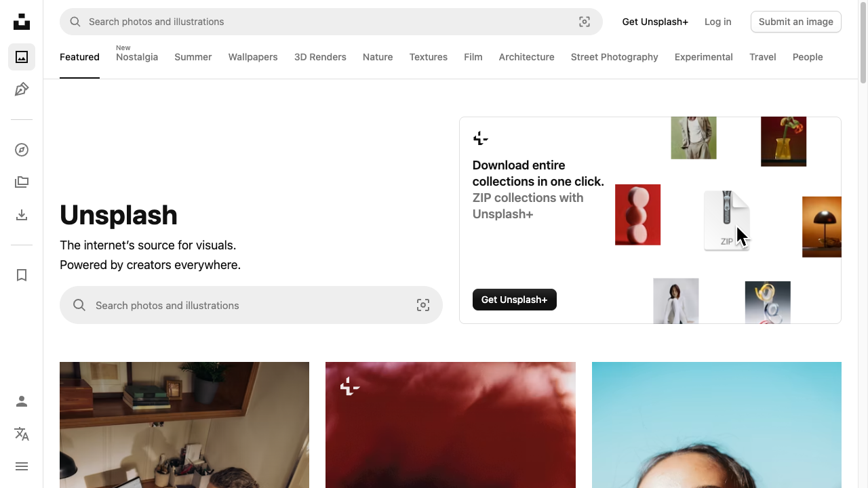Click the Unsplash+ logo in promo card

[480, 138]
